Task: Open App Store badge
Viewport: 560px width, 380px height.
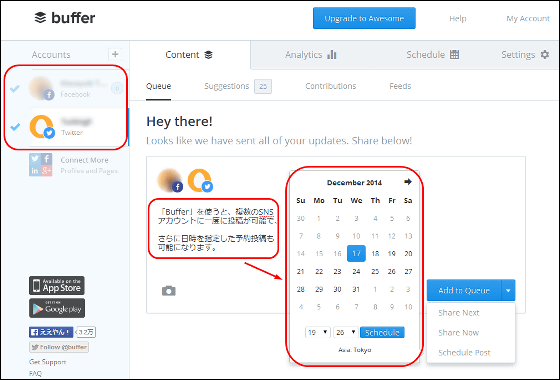Action: pyautogui.click(x=57, y=285)
